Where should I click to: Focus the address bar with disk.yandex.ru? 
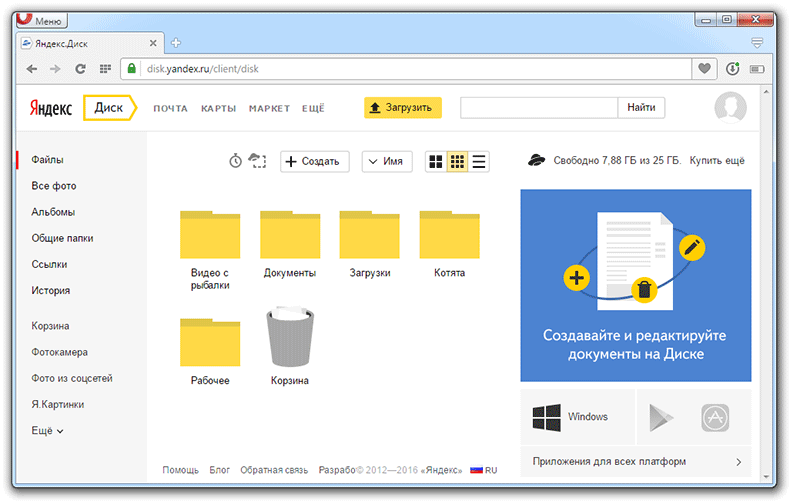coord(406,69)
